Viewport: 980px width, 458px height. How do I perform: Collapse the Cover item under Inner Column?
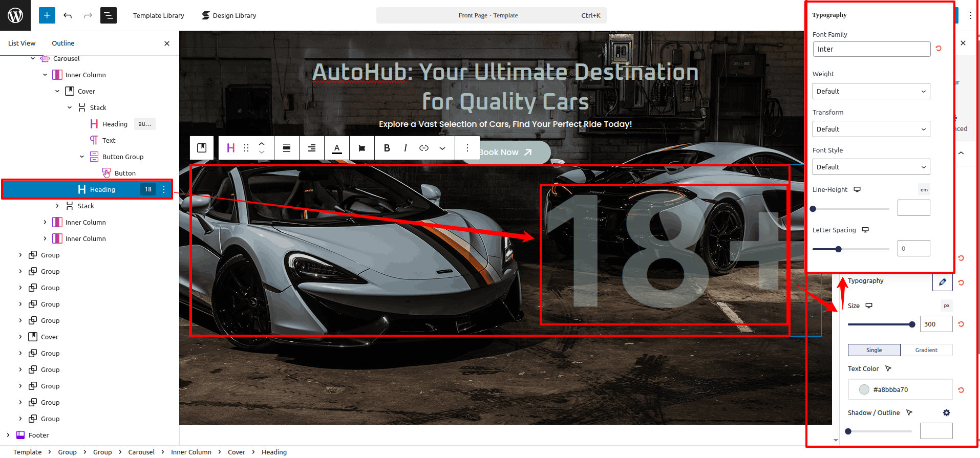pos(57,91)
